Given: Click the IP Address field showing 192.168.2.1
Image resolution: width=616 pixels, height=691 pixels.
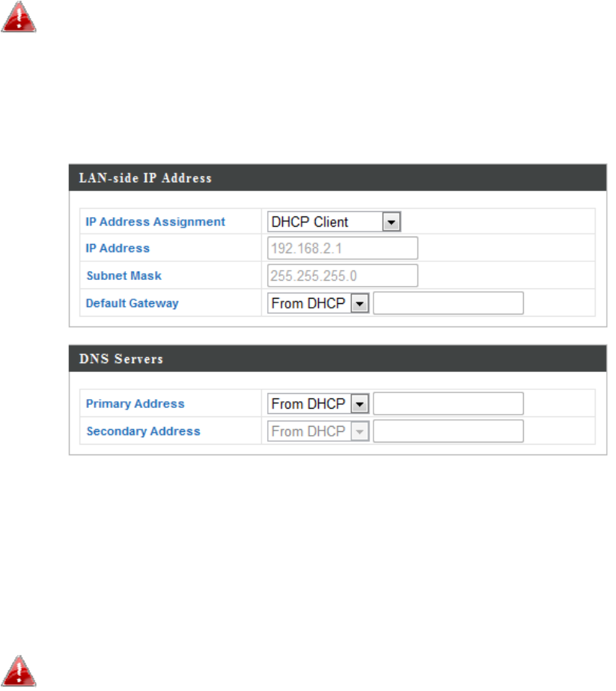Looking at the screenshot, I should [342, 249].
